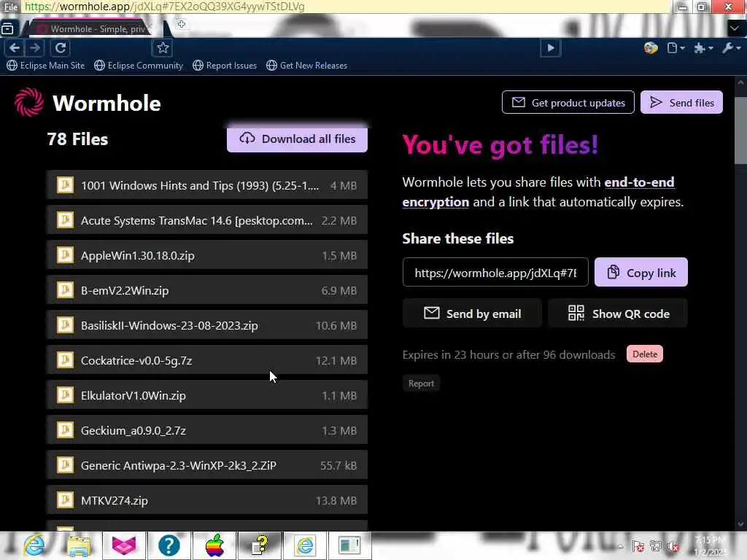Click the file icon for Geckium_a0.9.0_2.7z
Image resolution: width=747 pixels, height=560 pixels.
click(65, 430)
